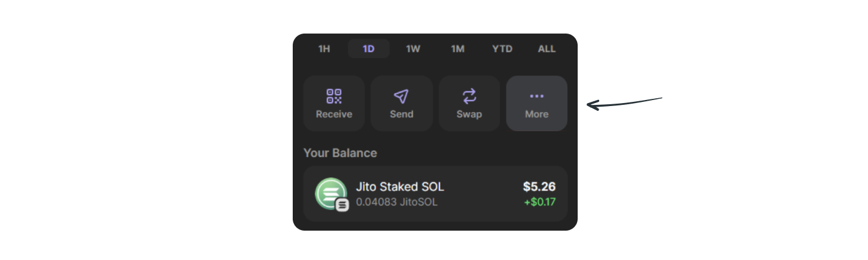Open the Jito Staked SOL token name
This screenshot has width=868, height=260.
pos(400,187)
